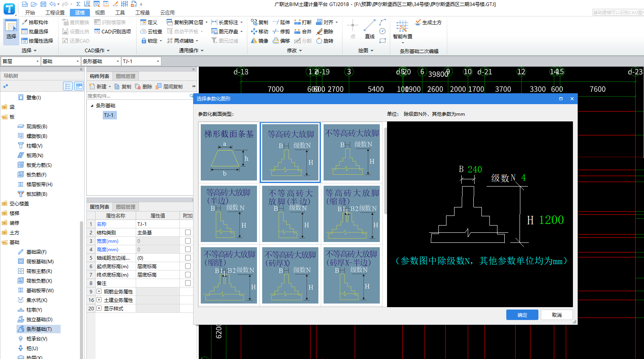Image resolution: width=644 pixels, height=359 pixels.
Task: Click the 偏移 offset tool
Action: tap(281, 41)
